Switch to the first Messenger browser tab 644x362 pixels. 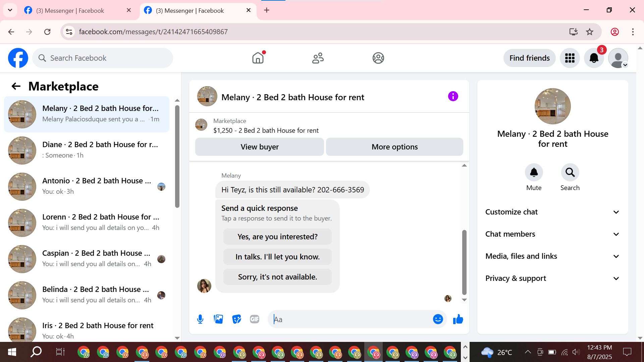pyautogui.click(x=70, y=10)
